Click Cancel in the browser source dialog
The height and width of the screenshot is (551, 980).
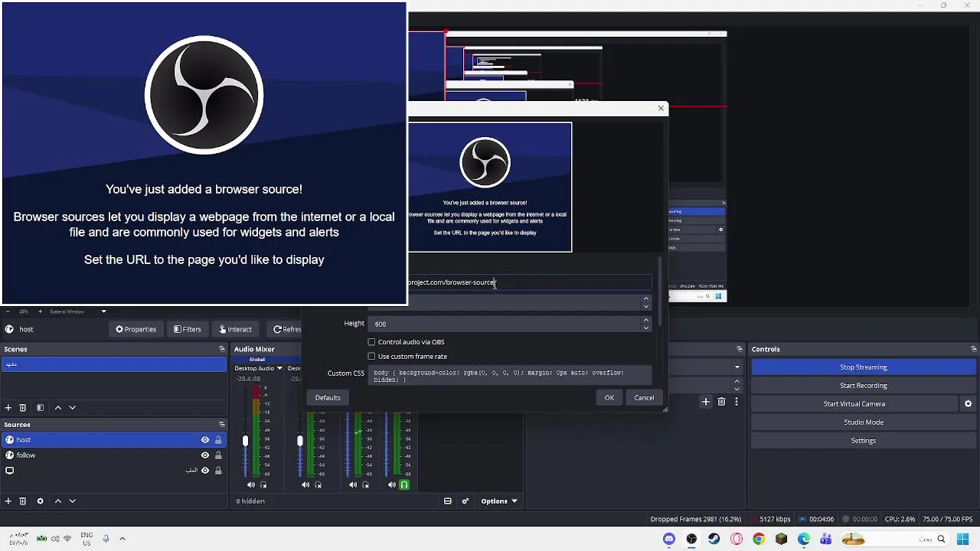coord(644,398)
